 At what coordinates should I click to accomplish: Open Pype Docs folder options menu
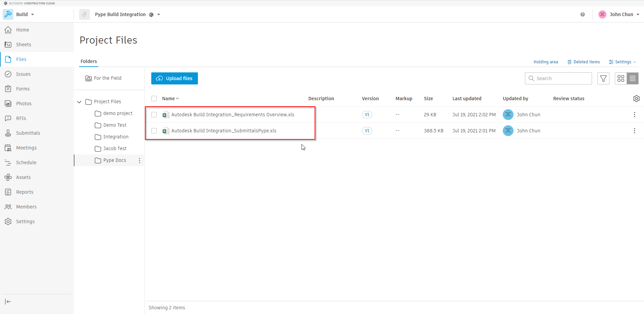[x=140, y=161]
